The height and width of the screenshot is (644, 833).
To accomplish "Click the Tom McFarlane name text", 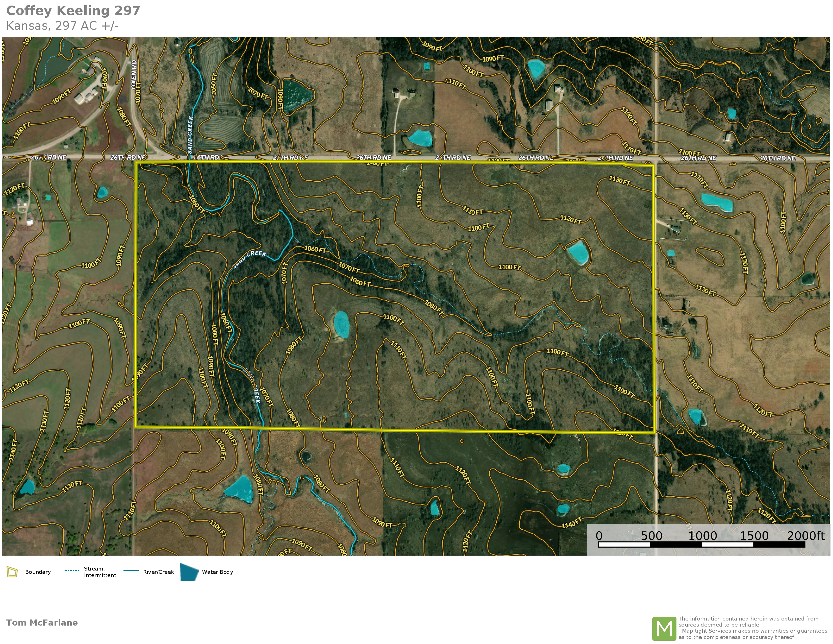I will [42, 623].
